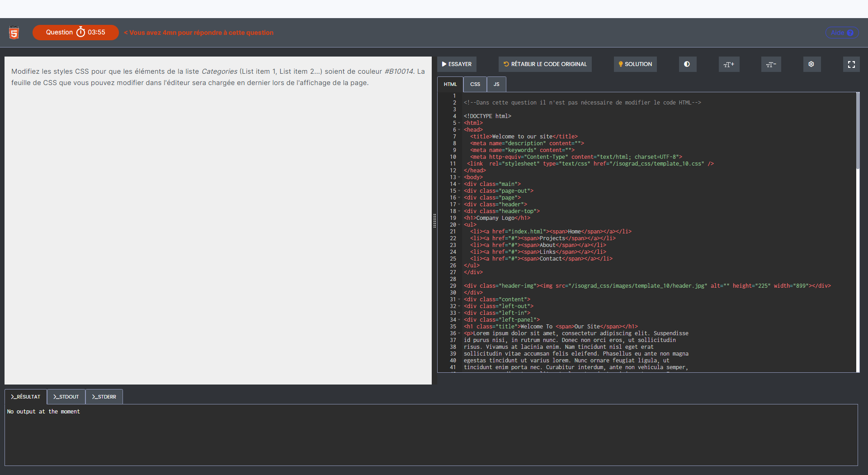Open the STDERR output tab
868x475 pixels.
coord(104,397)
